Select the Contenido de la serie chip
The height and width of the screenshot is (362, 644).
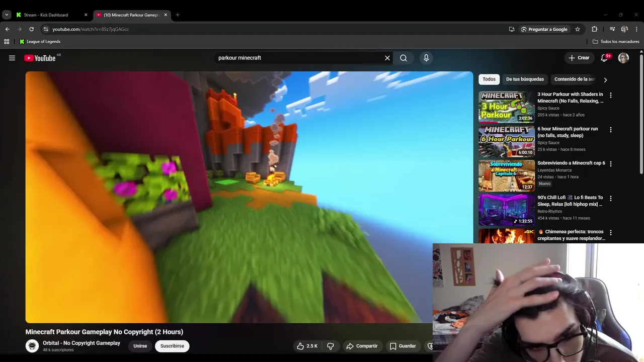[x=574, y=79]
